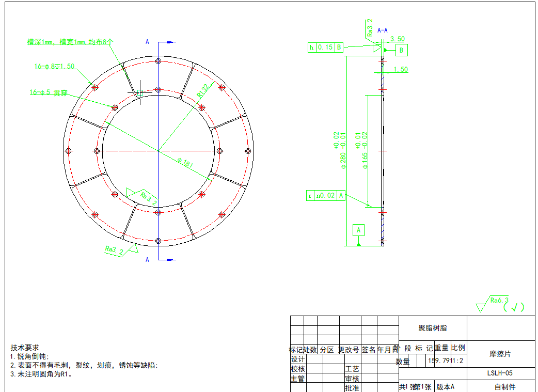Viewport: 538px width, 392px height.
Task: Click the LSLH-05 drawing number cell
Action: click(500, 373)
